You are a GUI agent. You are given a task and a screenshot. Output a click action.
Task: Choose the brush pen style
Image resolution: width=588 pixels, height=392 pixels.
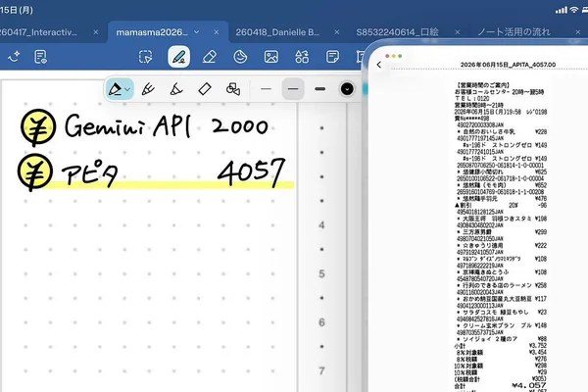pyautogui.click(x=176, y=89)
